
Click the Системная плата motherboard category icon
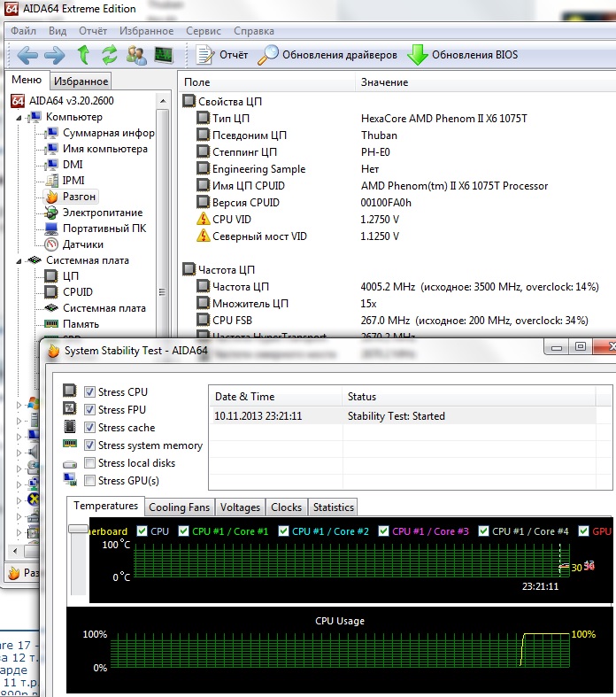35,260
